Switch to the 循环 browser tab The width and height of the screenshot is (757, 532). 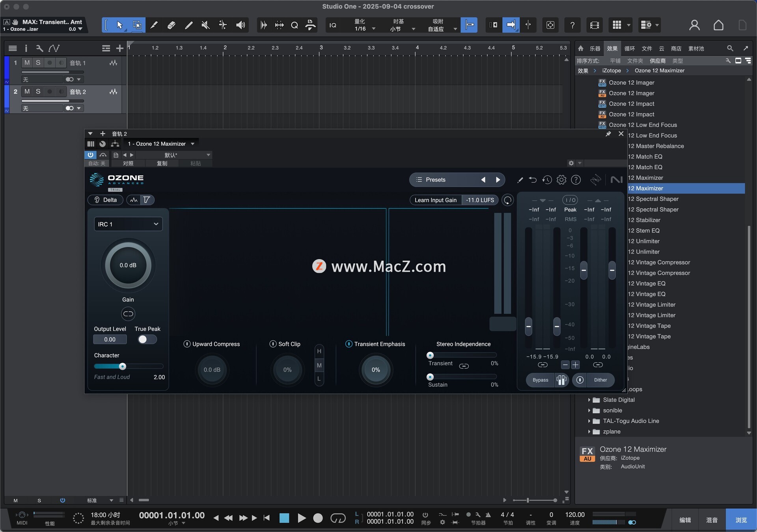click(x=630, y=49)
